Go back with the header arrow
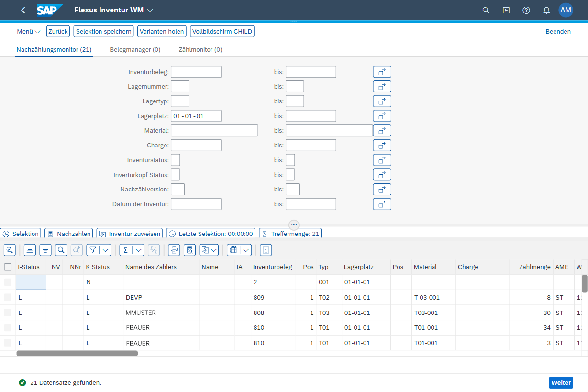 pos(23,10)
